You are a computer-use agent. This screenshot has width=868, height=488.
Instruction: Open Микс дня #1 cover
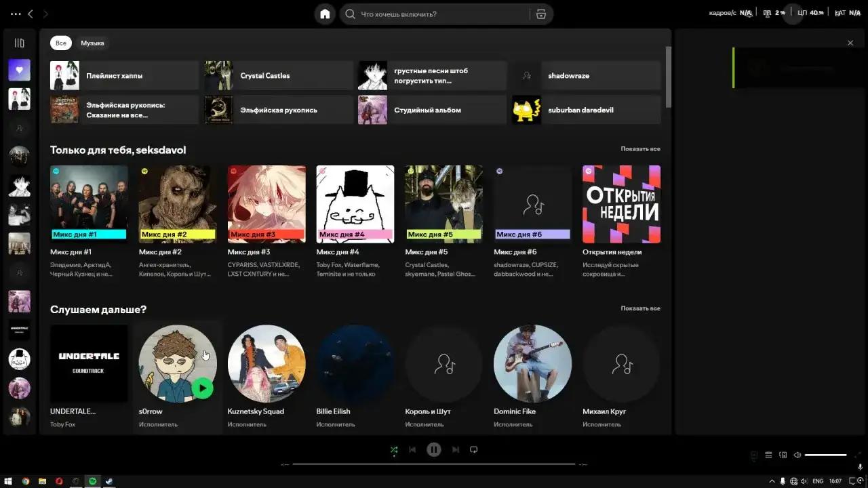tap(89, 204)
